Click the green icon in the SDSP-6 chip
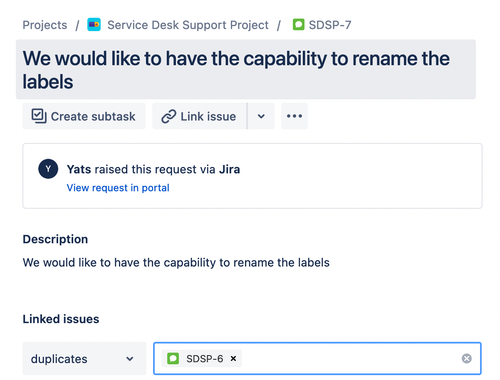This screenshot has width=500, height=380. pos(173,359)
